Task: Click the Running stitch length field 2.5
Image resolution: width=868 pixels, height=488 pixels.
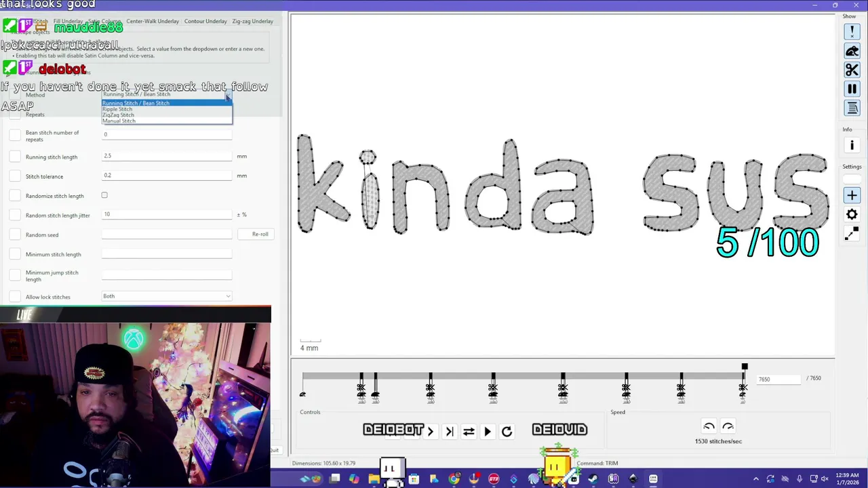Action: 167,156
